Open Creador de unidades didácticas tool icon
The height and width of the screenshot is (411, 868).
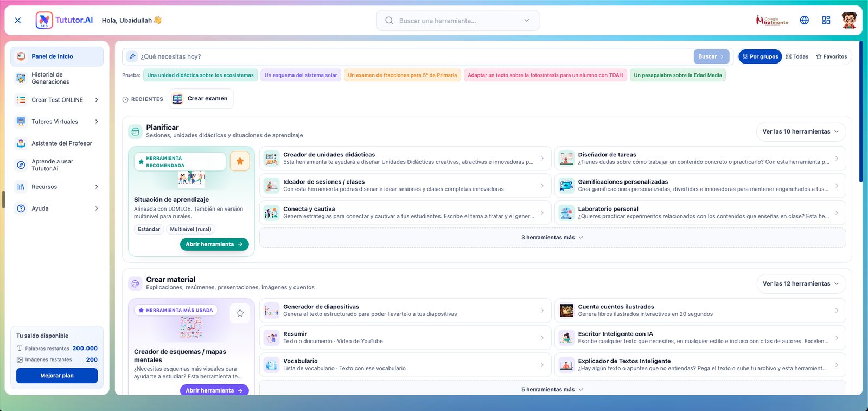pos(271,159)
